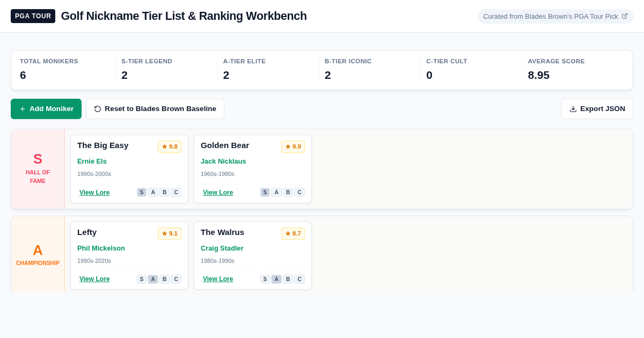644x338 pixels.
Task: View Lore for The Walrus
Action: (218, 279)
